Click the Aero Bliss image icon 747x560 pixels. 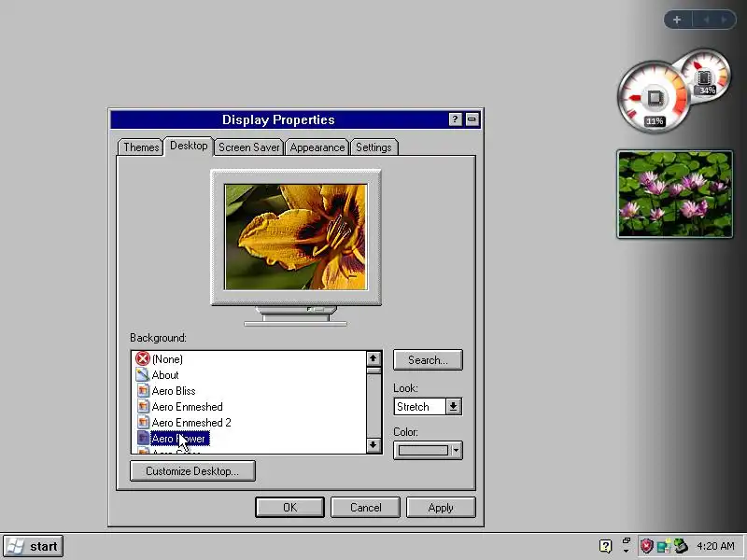click(143, 390)
